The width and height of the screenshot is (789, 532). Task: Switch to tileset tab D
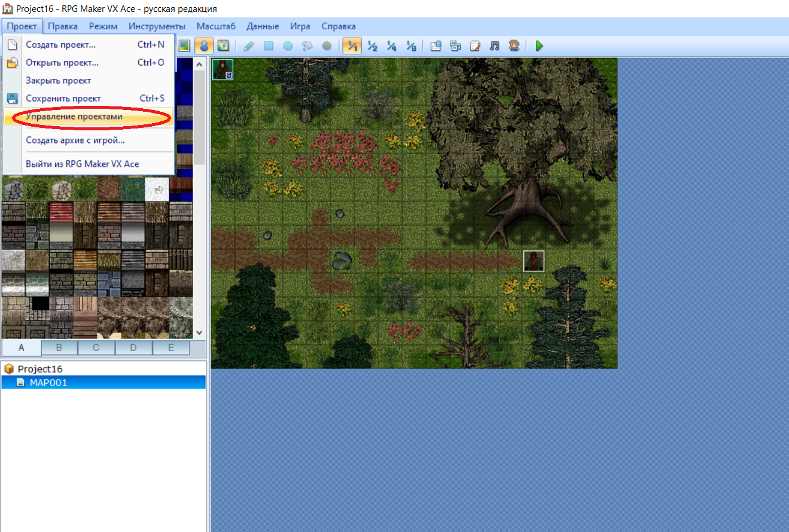[x=133, y=347]
